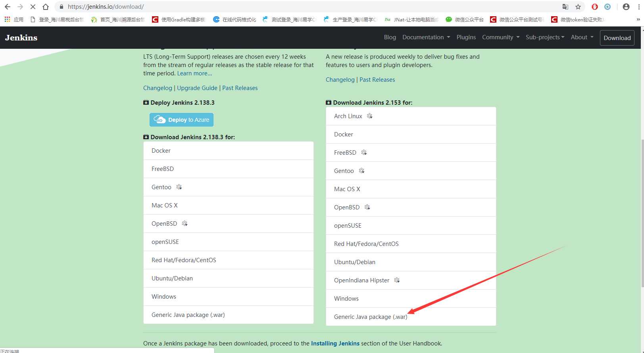Download weekly Docker package
This screenshot has height=353, width=644.
411,134
